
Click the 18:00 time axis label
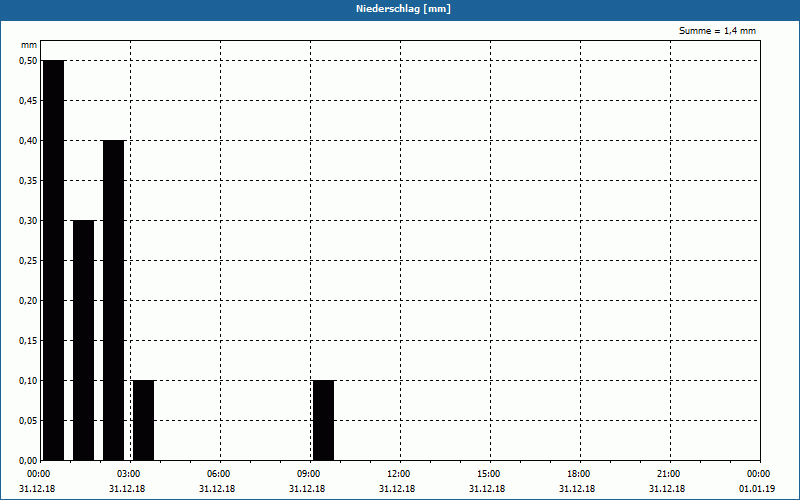click(x=577, y=474)
